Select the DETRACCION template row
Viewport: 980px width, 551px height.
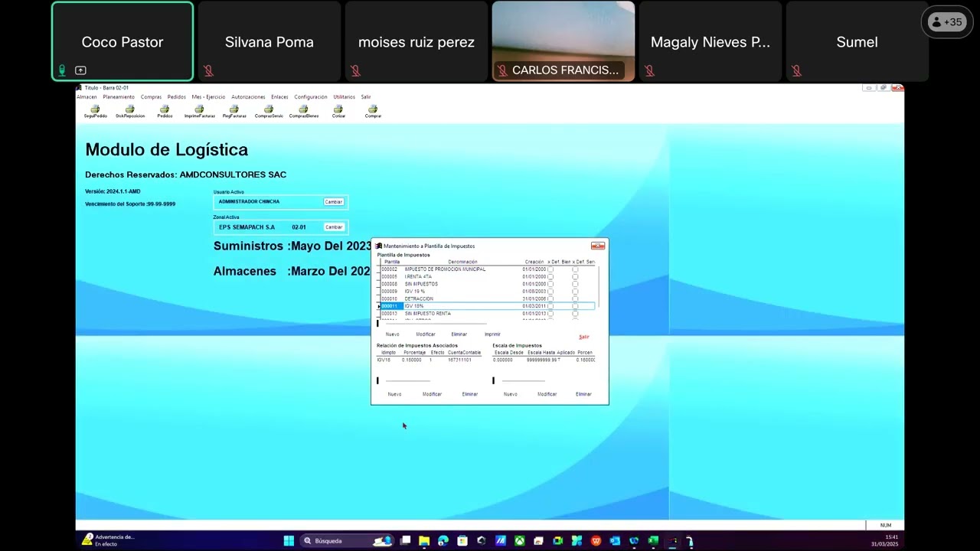point(487,298)
